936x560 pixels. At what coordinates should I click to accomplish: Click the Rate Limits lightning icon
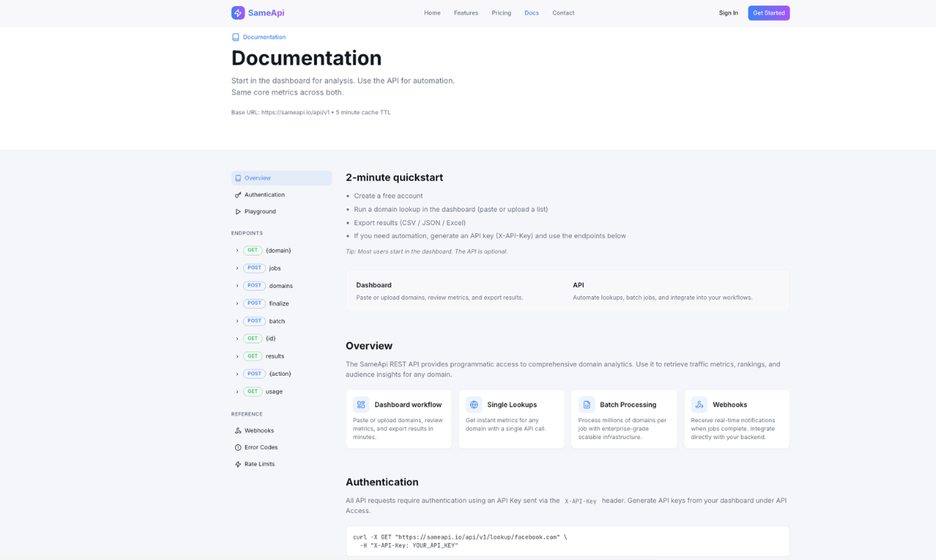[x=237, y=464]
